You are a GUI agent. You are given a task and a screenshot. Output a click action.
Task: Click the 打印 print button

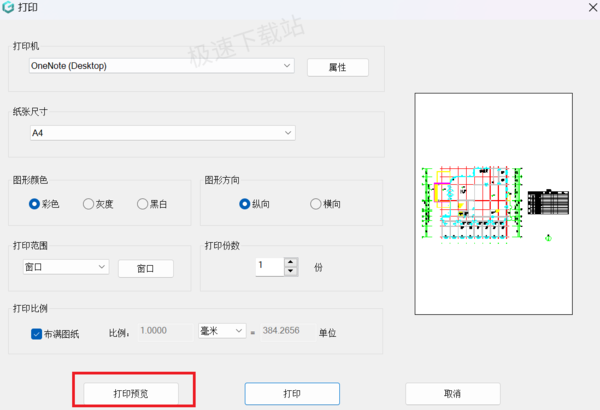292,394
